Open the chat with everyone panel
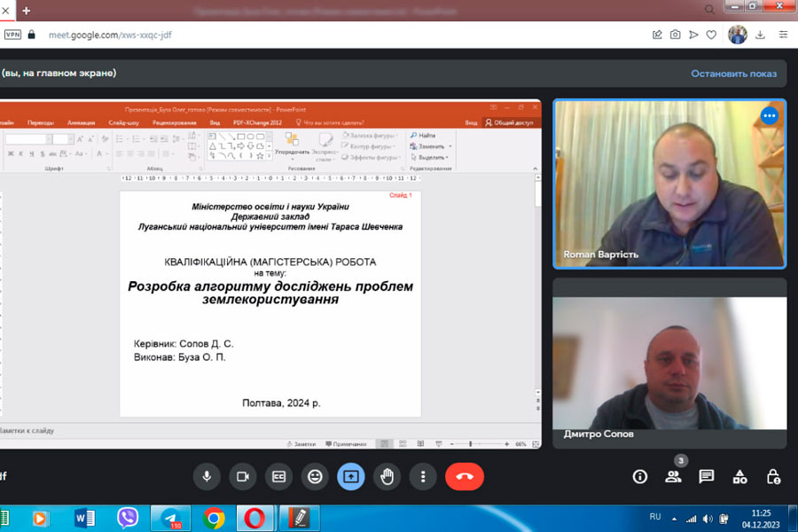The width and height of the screenshot is (798, 532). tap(707, 476)
